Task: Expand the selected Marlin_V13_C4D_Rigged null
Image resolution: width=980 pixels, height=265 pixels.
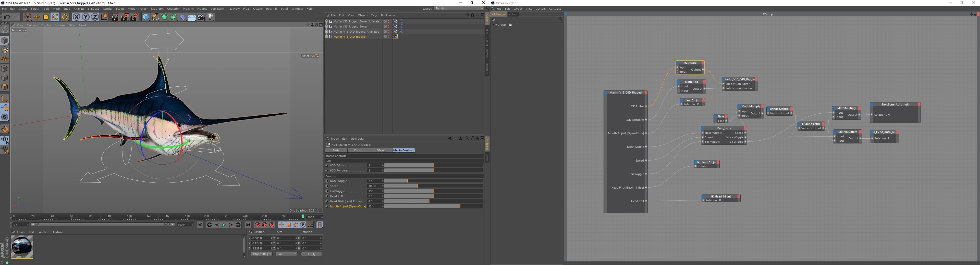Action: point(326,37)
